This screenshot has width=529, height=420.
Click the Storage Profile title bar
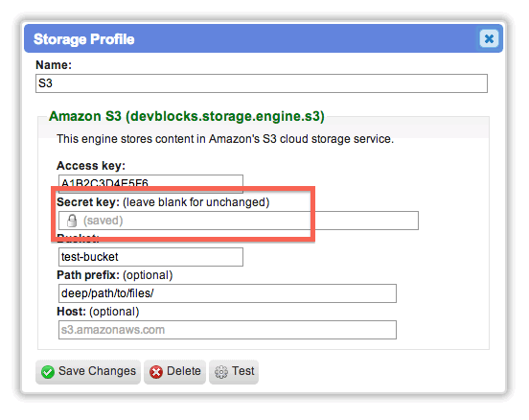coord(264,38)
